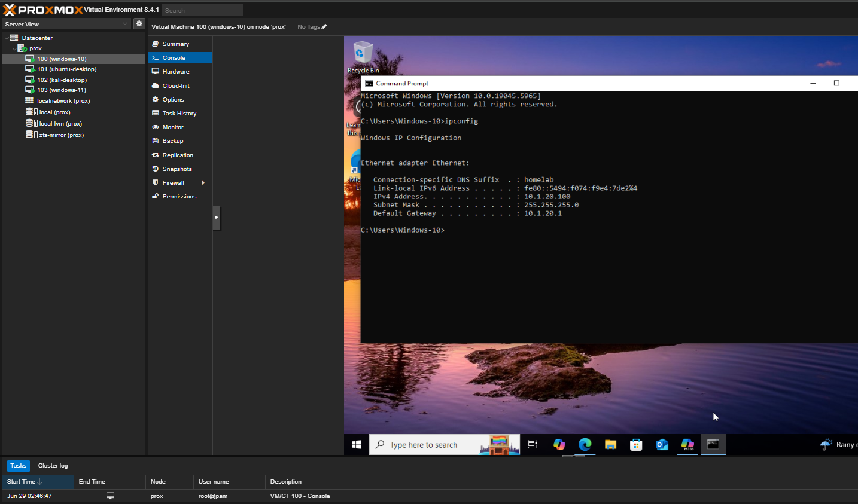Viewport: 858px width, 504px height.
Task: Click the Console terminal icon in the sidebar
Action: [x=156, y=57]
